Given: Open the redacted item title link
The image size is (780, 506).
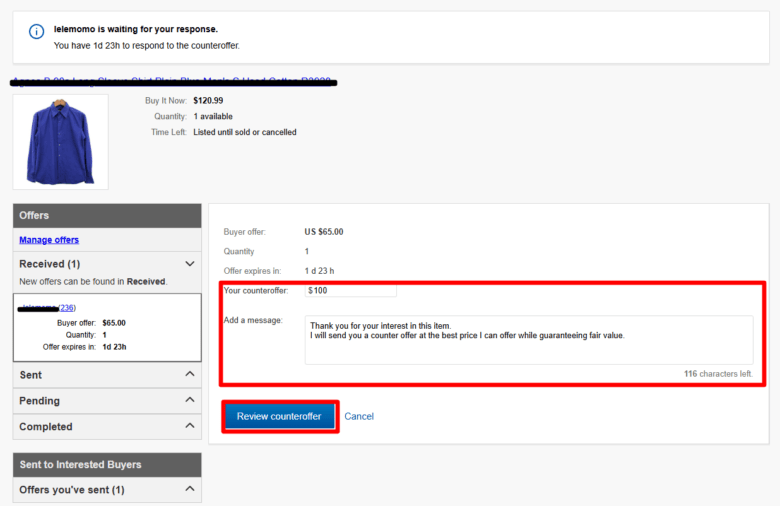Looking at the screenshot, I should click(x=174, y=82).
